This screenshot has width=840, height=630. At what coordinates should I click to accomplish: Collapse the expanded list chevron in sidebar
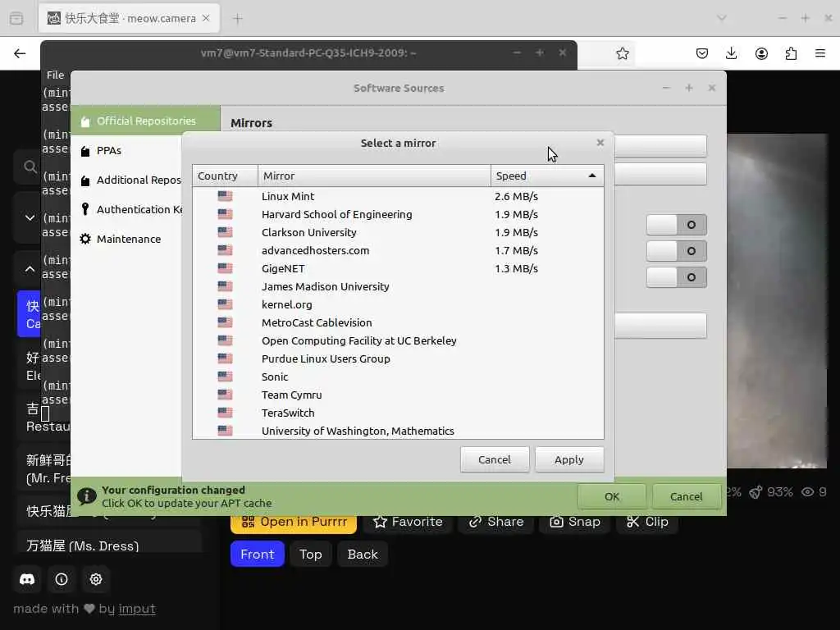(30, 269)
